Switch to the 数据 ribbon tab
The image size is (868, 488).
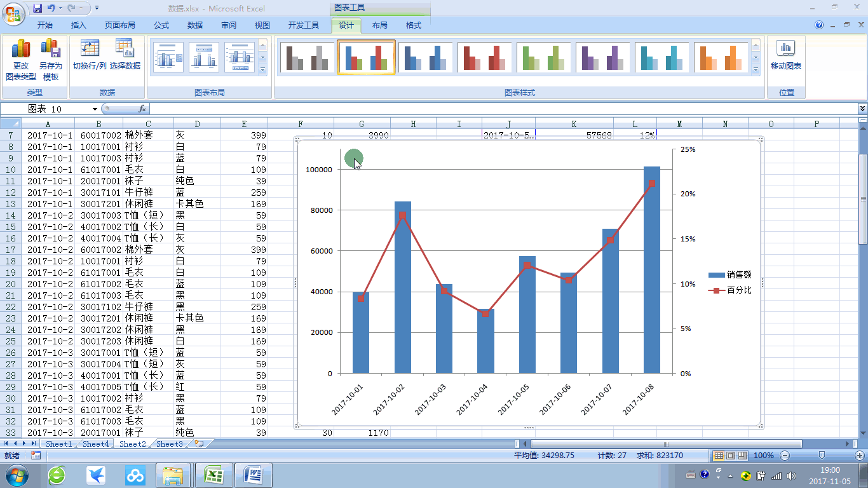195,25
